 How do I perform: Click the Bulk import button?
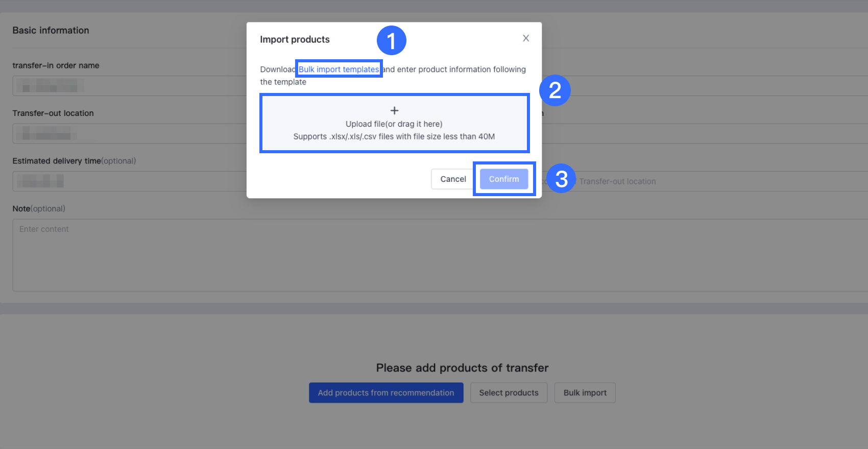coord(585,393)
